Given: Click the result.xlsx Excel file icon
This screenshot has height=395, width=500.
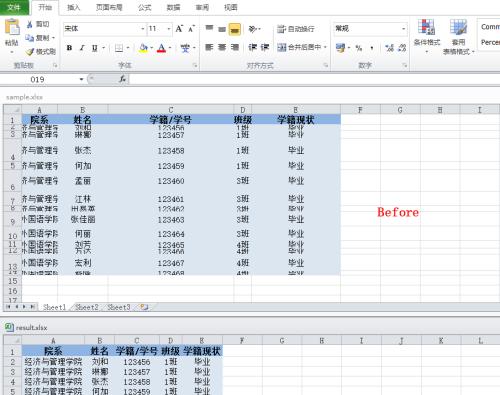Looking at the screenshot, I should point(9,327).
